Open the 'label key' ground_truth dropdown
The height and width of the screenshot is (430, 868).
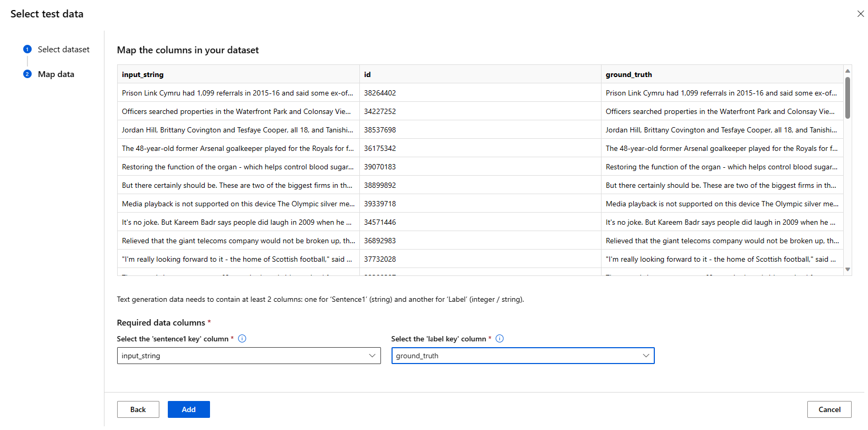(x=522, y=356)
